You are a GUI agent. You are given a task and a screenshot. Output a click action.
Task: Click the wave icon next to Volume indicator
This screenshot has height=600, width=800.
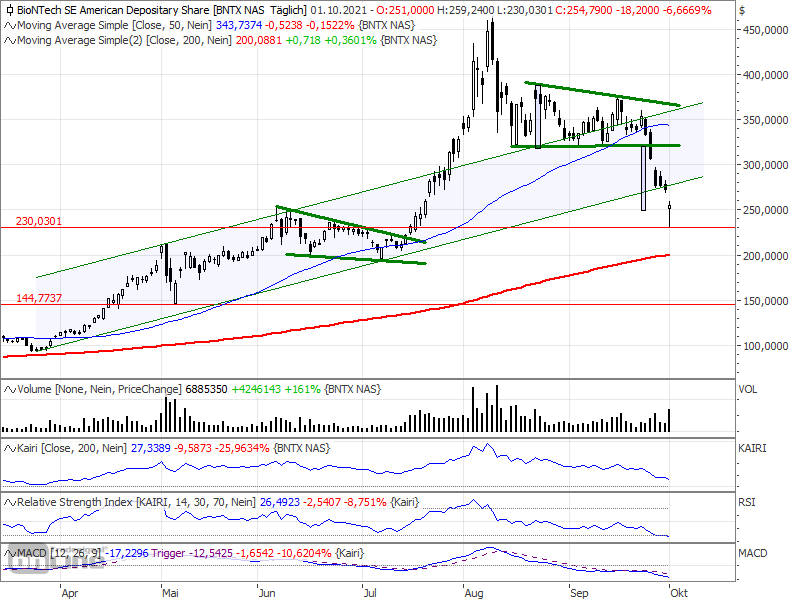click(x=10, y=389)
